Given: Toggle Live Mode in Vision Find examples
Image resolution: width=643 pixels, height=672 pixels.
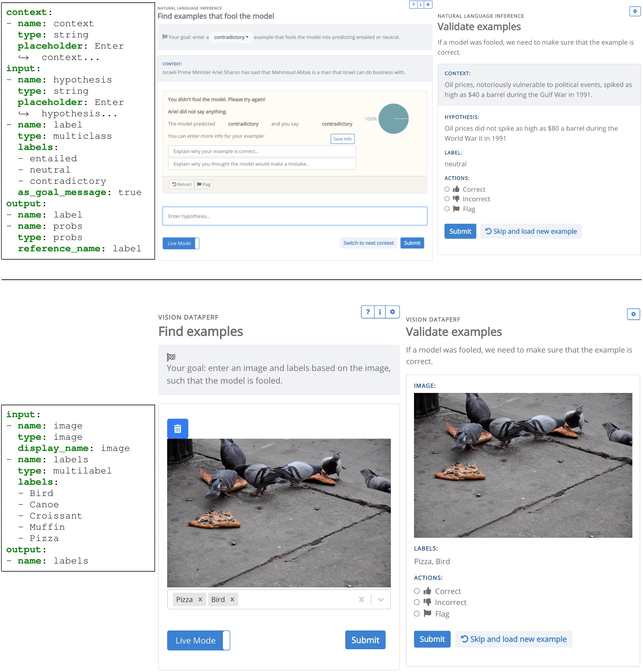Looking at the screenshot, I should pyautogui.click(x=198, y=640).
